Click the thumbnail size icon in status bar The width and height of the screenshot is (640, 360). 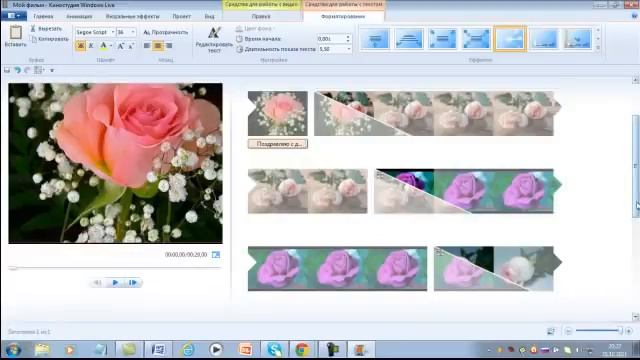pos(551,331)
